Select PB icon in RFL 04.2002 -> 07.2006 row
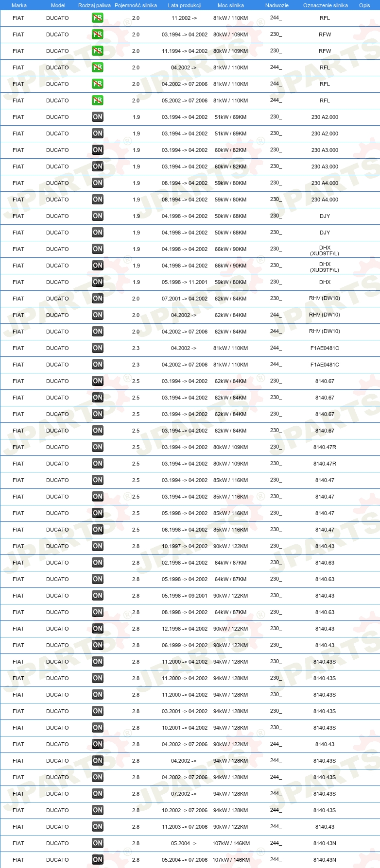 (x=98, y=84)
